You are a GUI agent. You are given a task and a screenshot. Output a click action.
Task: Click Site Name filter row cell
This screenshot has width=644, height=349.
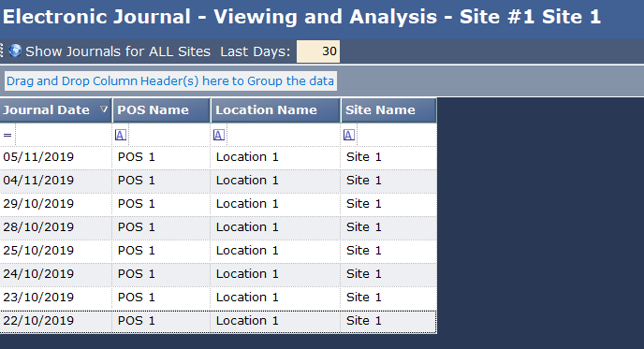pos(396,135)
